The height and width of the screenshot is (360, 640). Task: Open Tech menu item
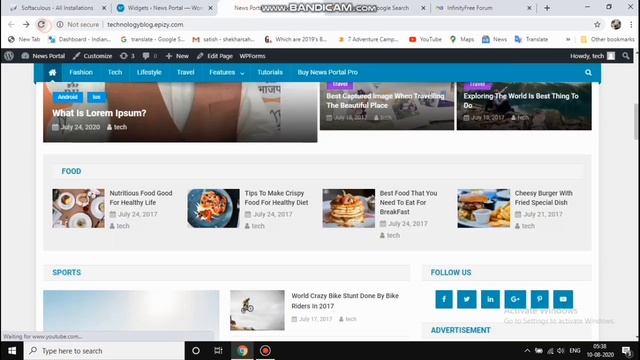[x=115, y=72]
